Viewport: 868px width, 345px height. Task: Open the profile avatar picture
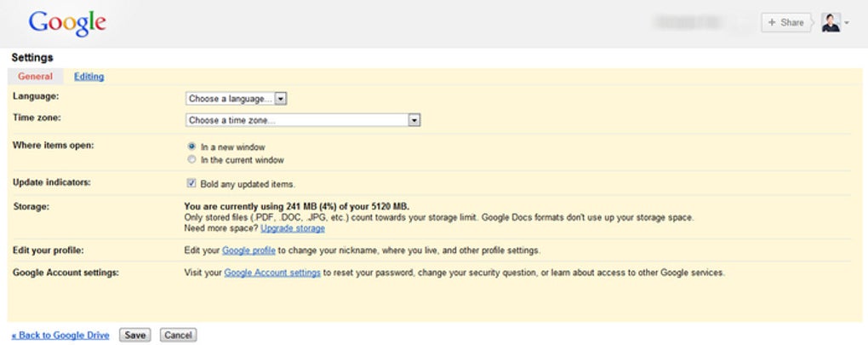pyautogui.click(x=831, y=23)
